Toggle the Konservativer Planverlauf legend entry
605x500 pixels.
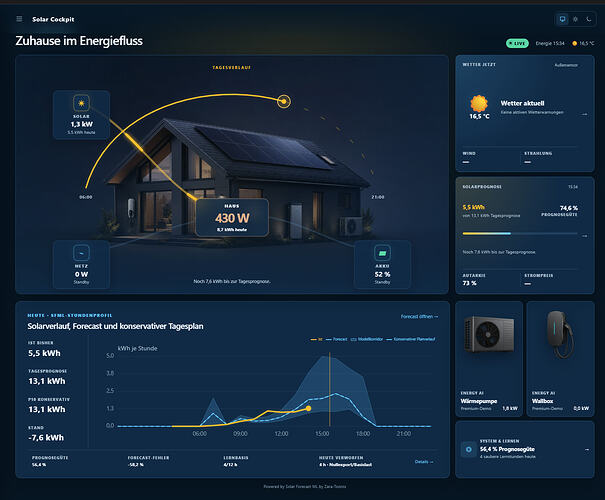[411, 339]
